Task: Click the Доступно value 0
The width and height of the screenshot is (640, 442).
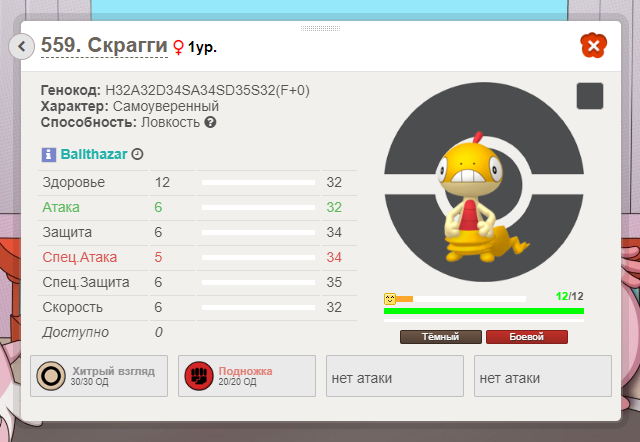Action: click(x=158, y=332)
